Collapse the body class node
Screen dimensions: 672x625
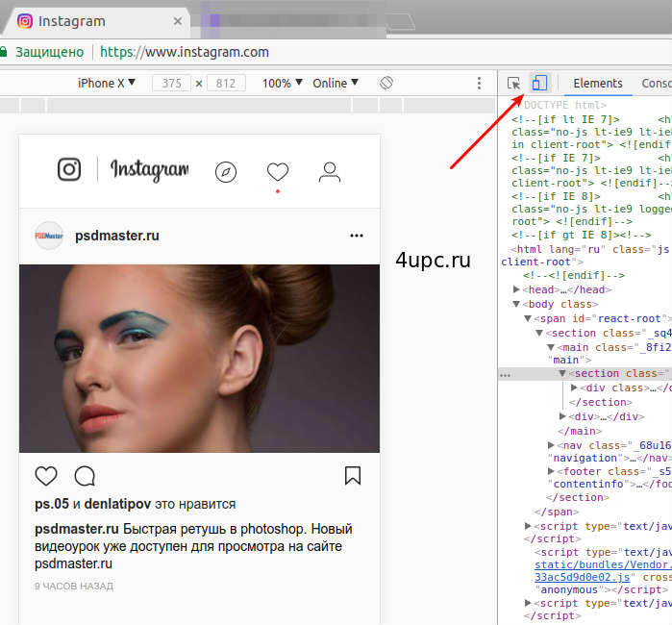[516, 304]
